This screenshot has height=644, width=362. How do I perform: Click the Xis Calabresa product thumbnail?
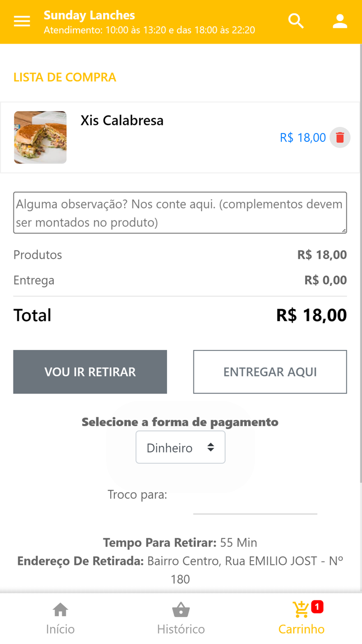coord(40,137)
